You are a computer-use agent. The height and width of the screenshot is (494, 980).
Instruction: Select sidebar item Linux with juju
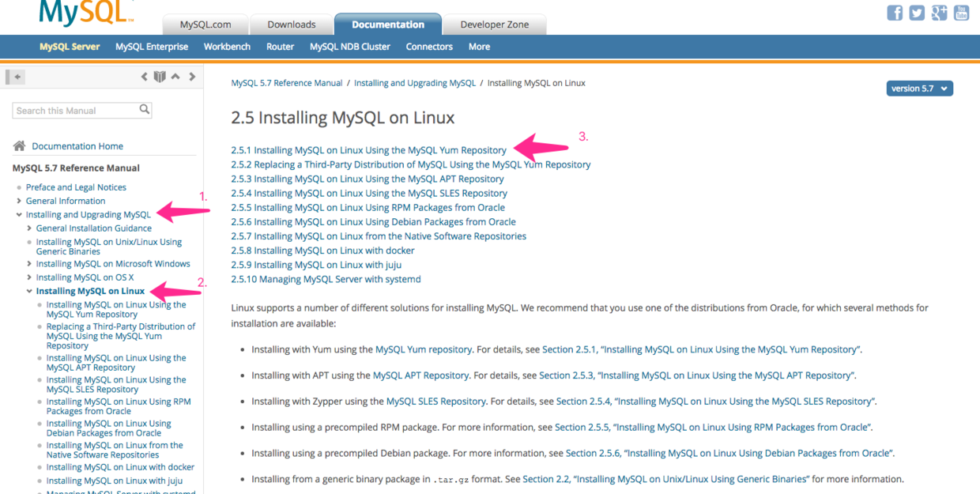click(115, 481)
